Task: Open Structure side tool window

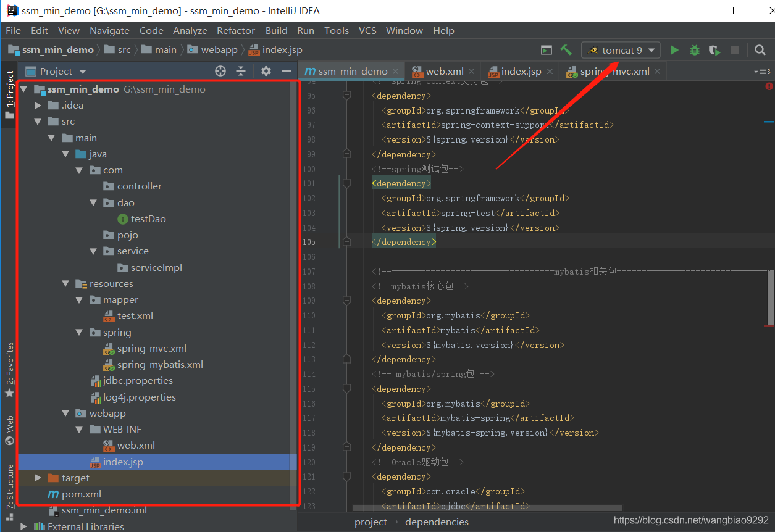Action: point(9,492)
